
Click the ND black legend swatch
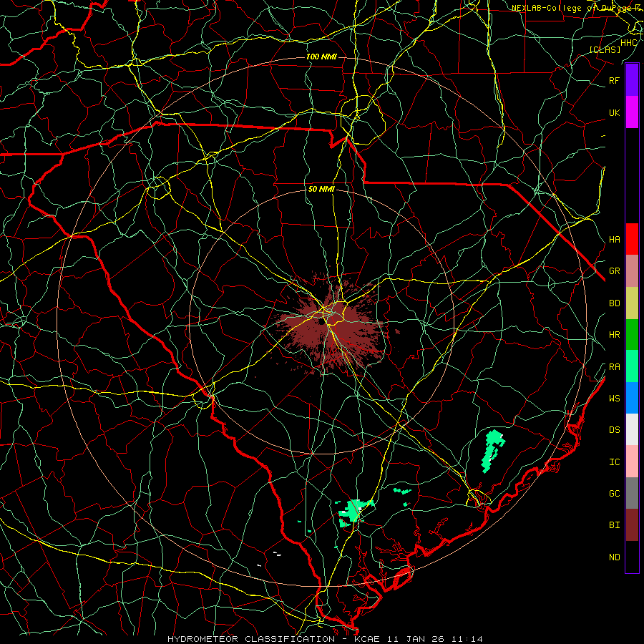click(x=632, y=557)
